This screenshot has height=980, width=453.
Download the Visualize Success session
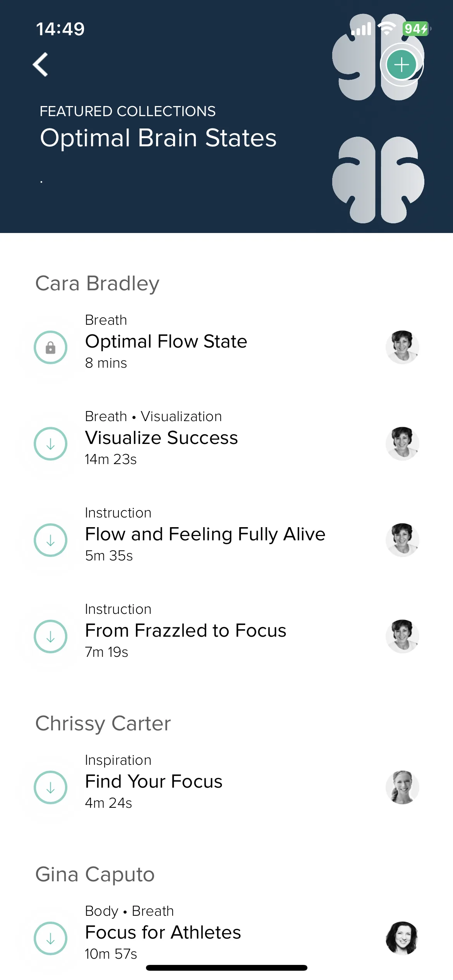point(51,444)
